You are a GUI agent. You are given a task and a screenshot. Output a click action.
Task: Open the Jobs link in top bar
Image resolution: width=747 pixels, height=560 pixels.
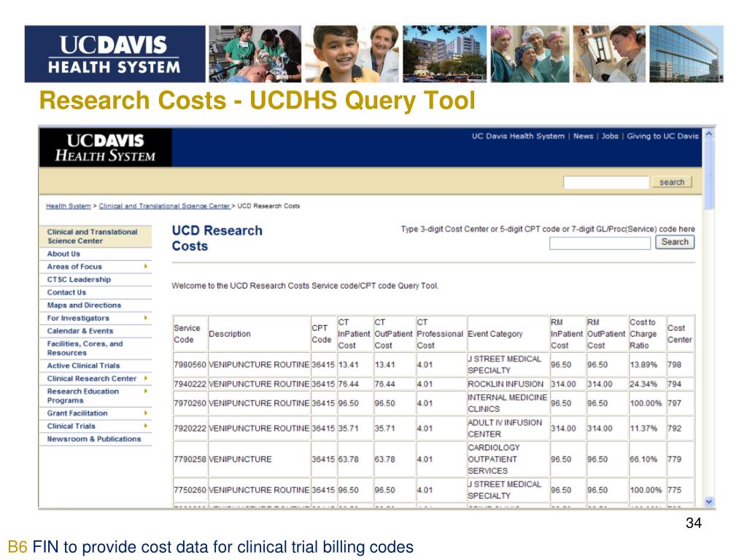click(x=610, y=136)
